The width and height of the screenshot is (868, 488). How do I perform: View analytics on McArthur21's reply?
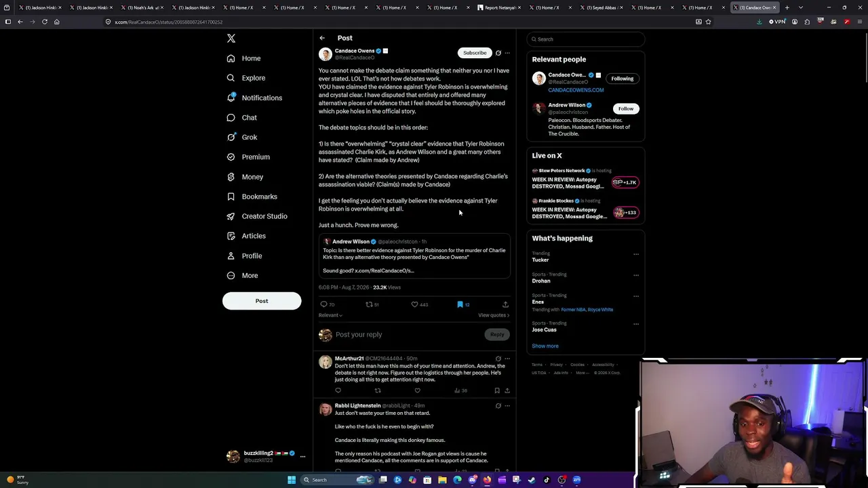coord(460,390)
